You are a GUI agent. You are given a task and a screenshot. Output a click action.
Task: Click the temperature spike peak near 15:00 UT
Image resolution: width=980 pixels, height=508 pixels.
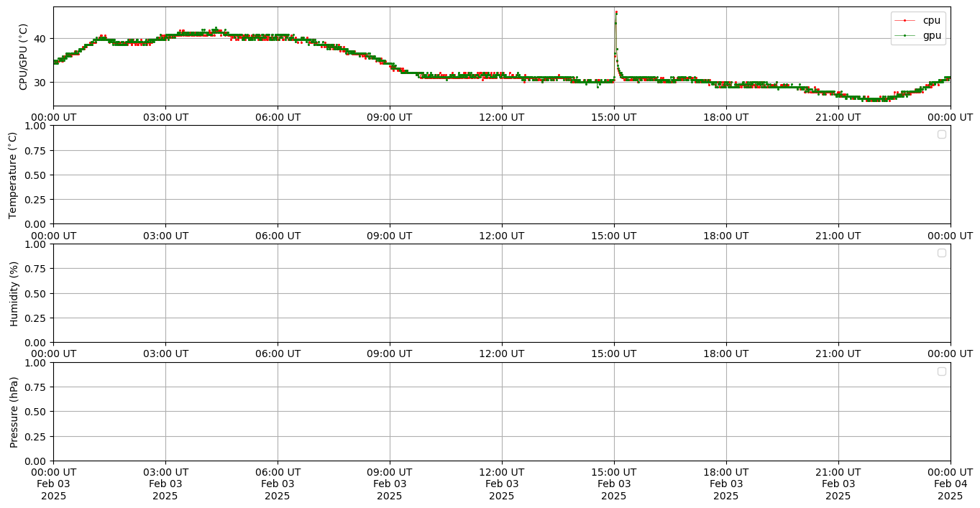[616, 12]
